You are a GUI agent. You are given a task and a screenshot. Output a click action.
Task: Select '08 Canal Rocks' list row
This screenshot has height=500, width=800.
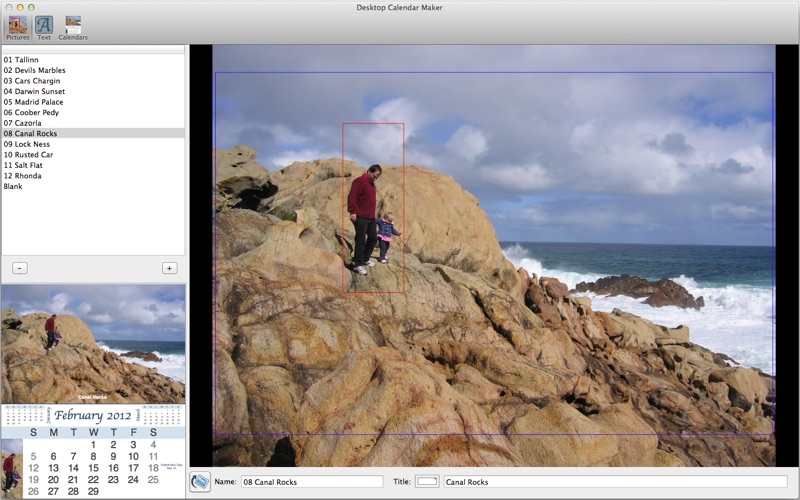click(x=93, y=133)
